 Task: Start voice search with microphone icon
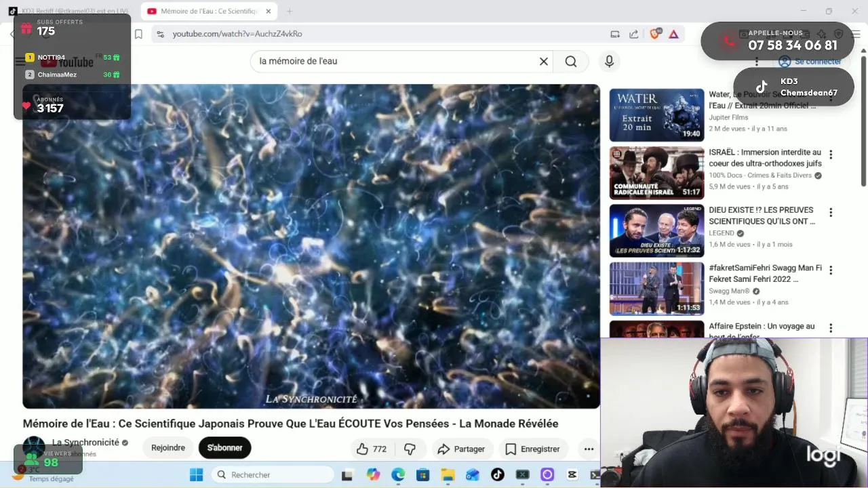point(609,61)
